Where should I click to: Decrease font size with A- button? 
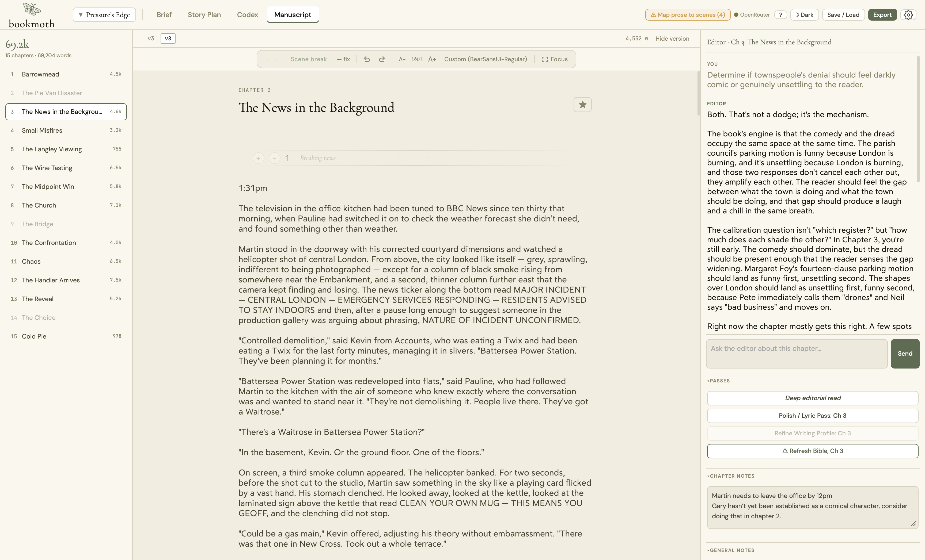point(402,59)
